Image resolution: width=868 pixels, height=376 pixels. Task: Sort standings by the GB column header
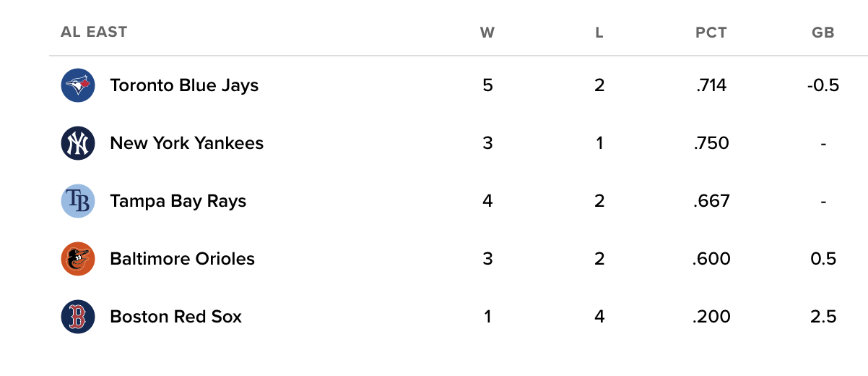(823, 33)
